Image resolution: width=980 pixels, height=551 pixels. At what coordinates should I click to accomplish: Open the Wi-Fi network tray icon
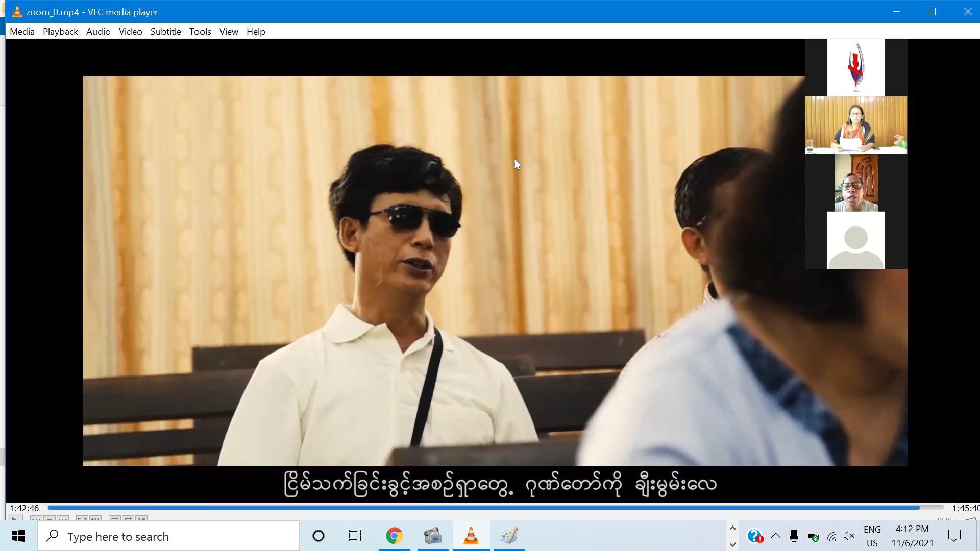pyautogui.click(x=831, y=536)
